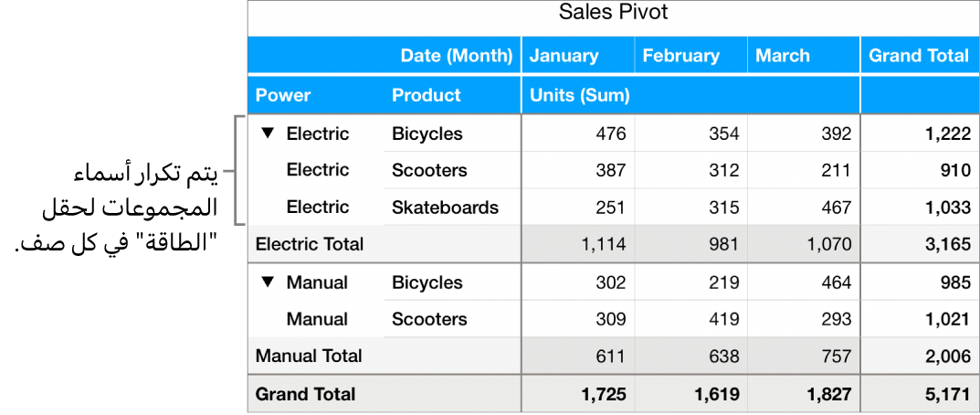Select the Product field header
980x415 pixels.
(x=427, y=95)
